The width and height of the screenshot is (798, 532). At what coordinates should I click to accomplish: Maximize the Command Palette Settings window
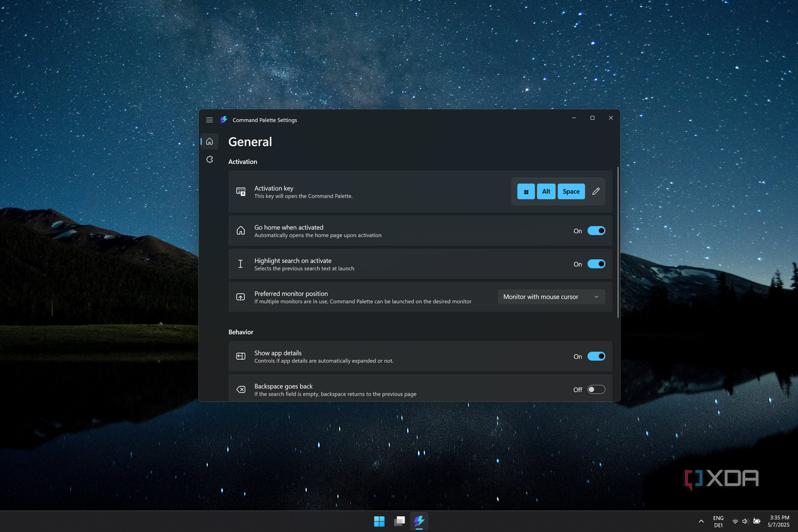(x=593, y=118)
